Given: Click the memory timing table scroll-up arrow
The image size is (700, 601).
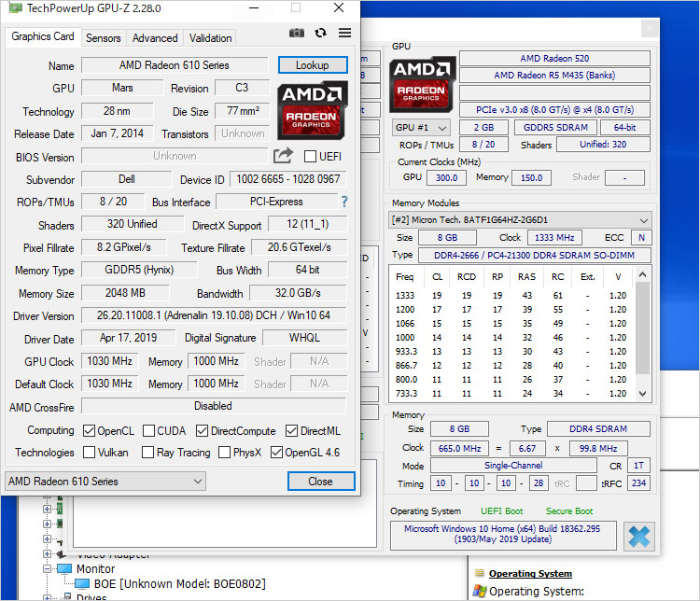Looking at the screenshot, I should 642,274.
